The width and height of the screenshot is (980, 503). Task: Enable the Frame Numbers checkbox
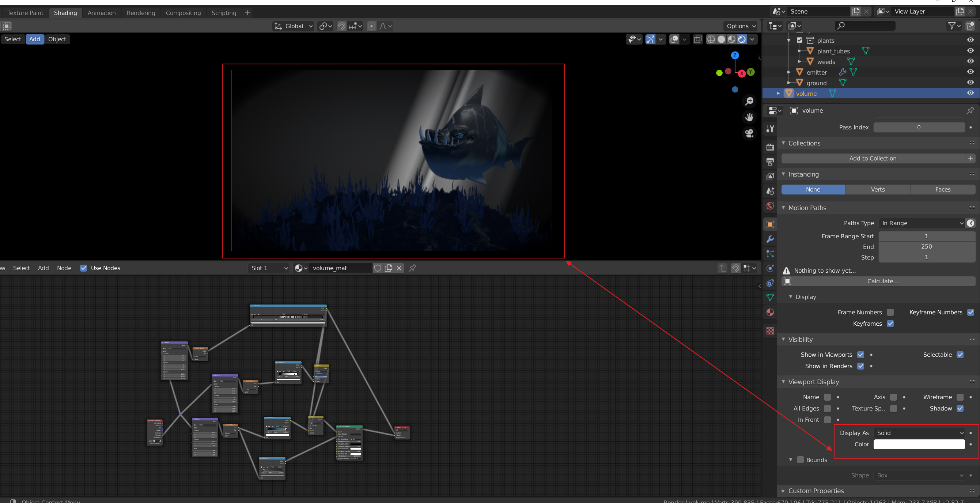[x=890, y=312]
